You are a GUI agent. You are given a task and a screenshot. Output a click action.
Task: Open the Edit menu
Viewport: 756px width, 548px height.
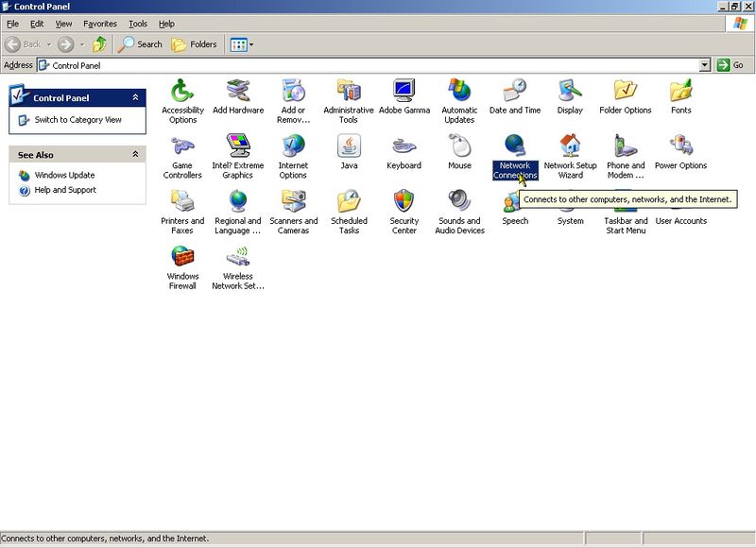click(37, 24)
